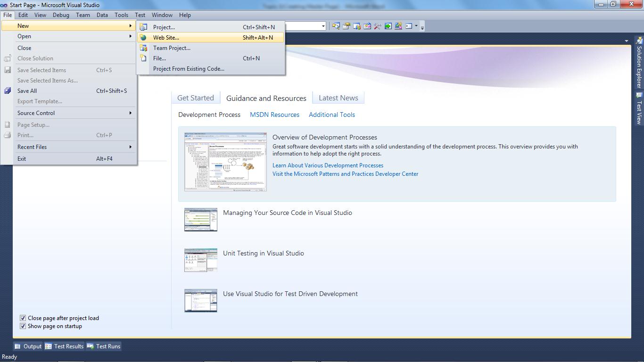Visit the Microsoft Patterns and Practices link

tap(346, 174)
